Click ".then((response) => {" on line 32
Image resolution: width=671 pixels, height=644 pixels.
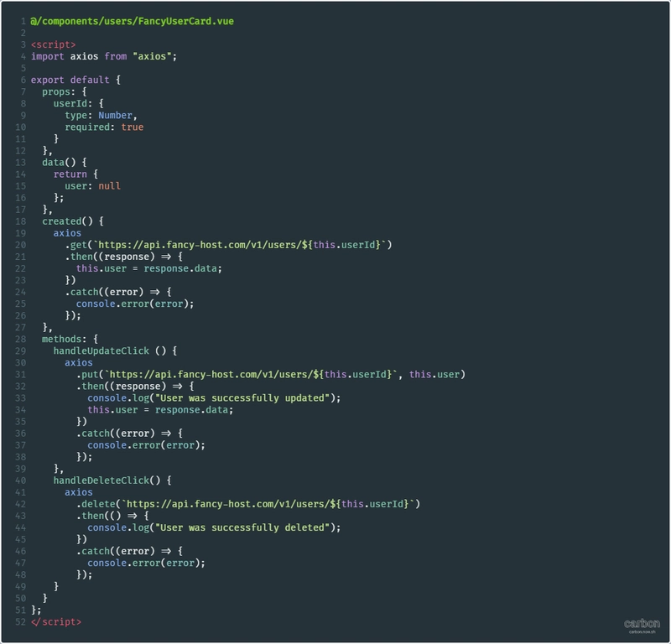pyautogui.click(x=135, y=387)
